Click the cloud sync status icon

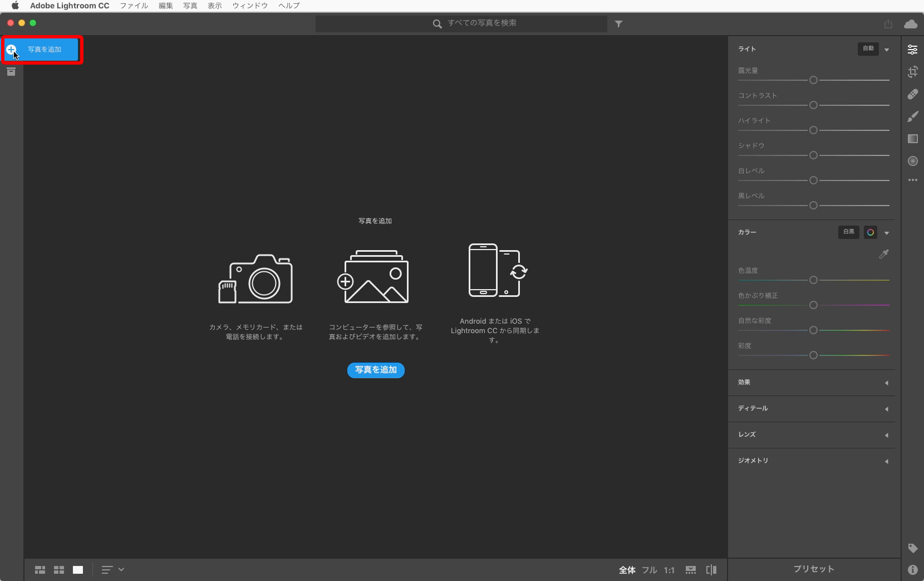pyautogui.click(x=911, y=23)
